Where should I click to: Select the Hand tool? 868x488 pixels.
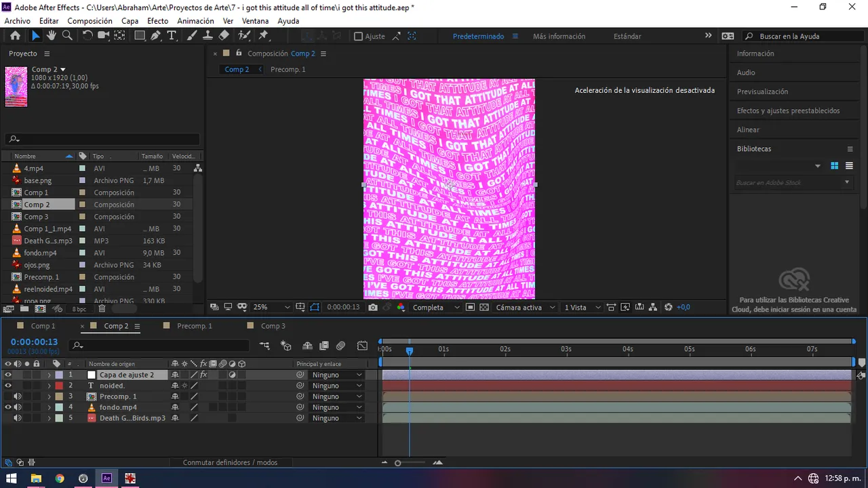(x=52, y=36)
